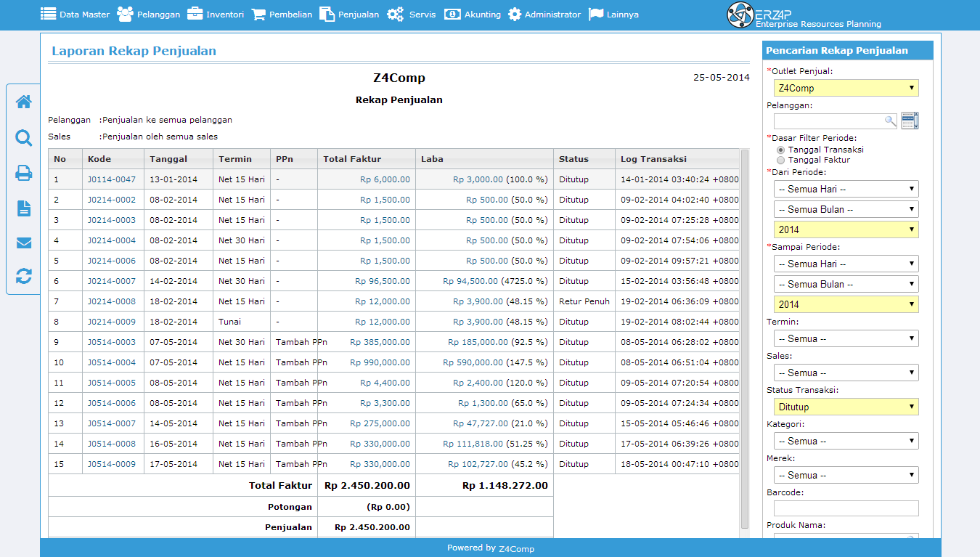Open invoice J0514-0009
This screenshot has height=557, width=980.
112,464
